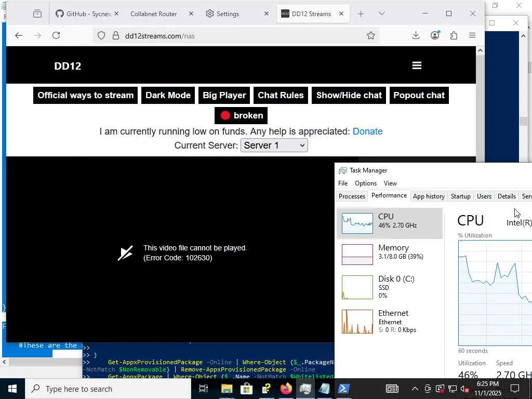Switch to the GitHub - Sycnex tab
Viewport: 532px width, 399px height.
(x=87, y=14)
